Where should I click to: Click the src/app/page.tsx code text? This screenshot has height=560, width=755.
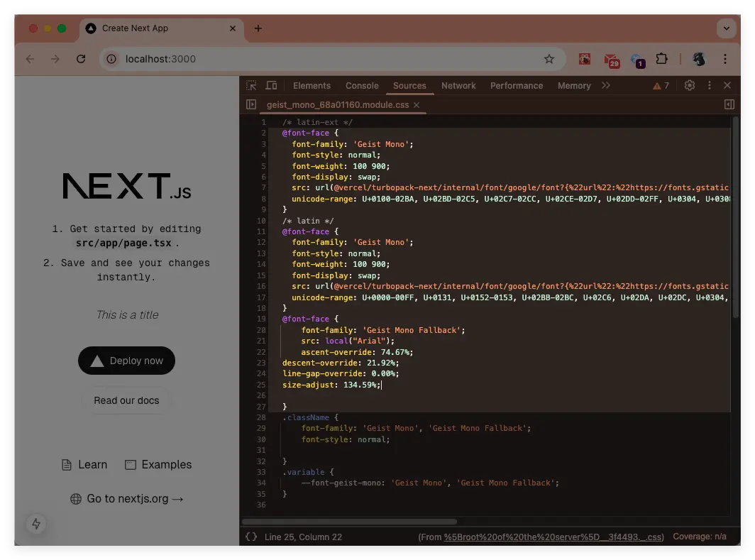pos(123,243)
